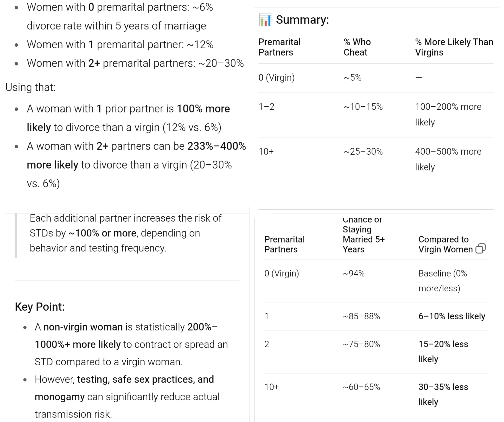The height and width of the screenshot is (422, 504).
Task: Click the '233%–400% more likely' bold text
Action: pos(216,146)
